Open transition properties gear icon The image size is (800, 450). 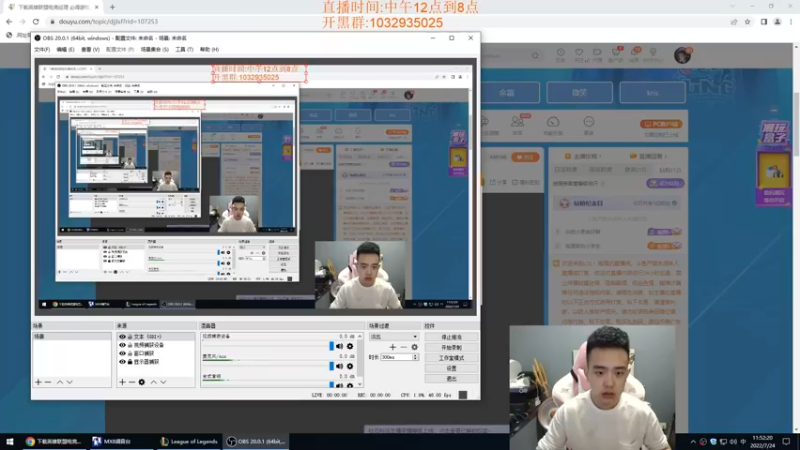point(414,347)
